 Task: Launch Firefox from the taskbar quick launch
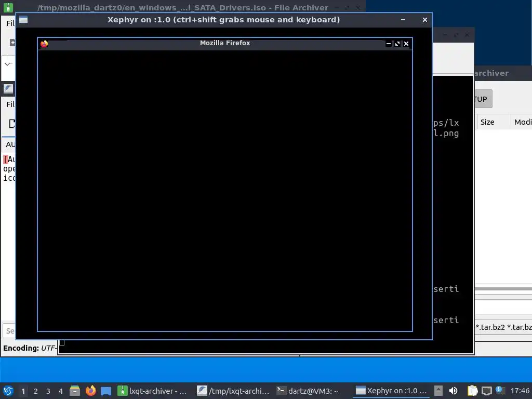(x=90, y=391)
